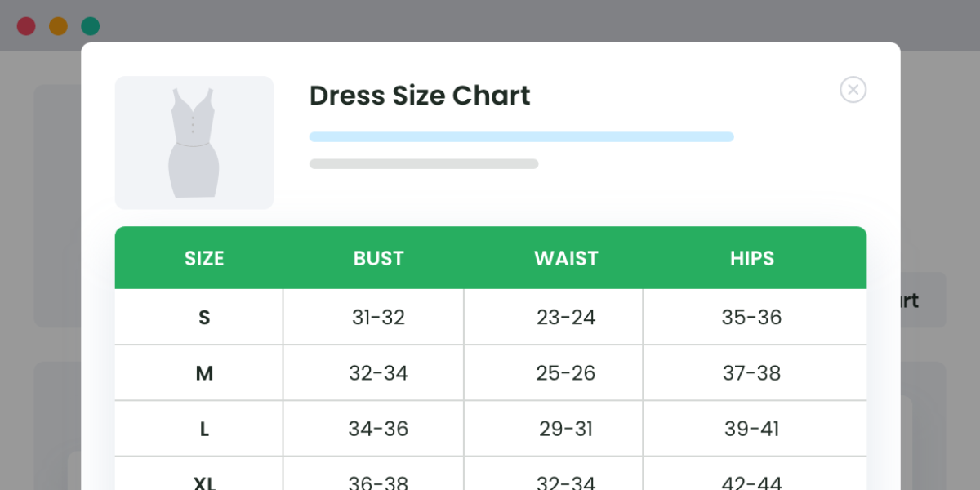Click the Dress Size Chart title
Viewport: 980px width, 490px height.
tap(419, 96)
